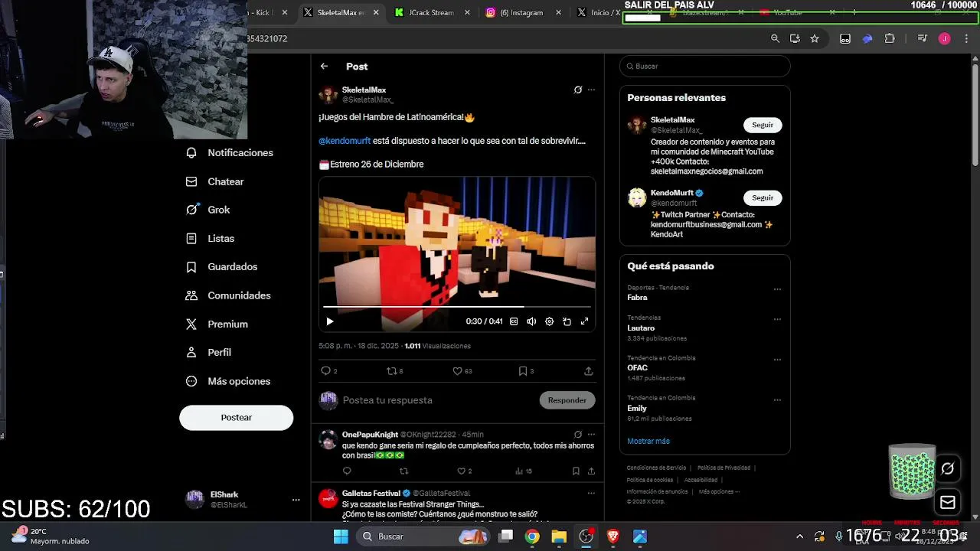Viewport: 980px width, 551px height.
Task: Follow SkeletalMax with Seguir button
Action: (x=763, y=125)
